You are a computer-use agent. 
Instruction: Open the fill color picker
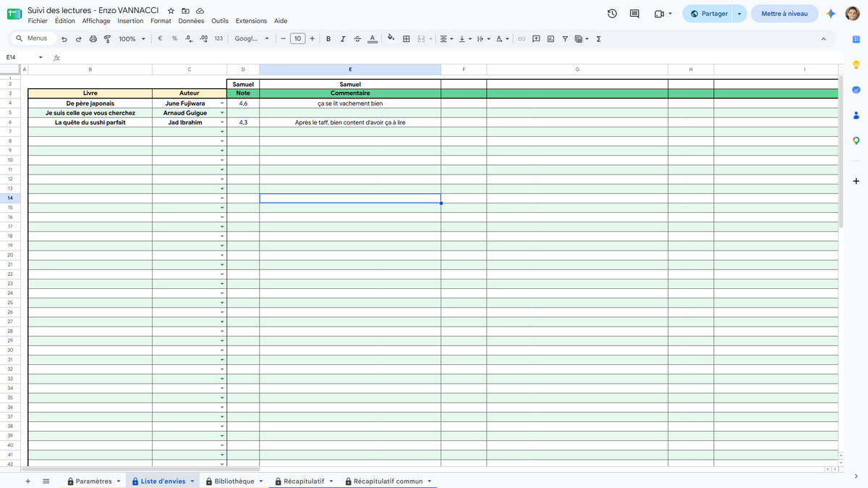(391, 39)
